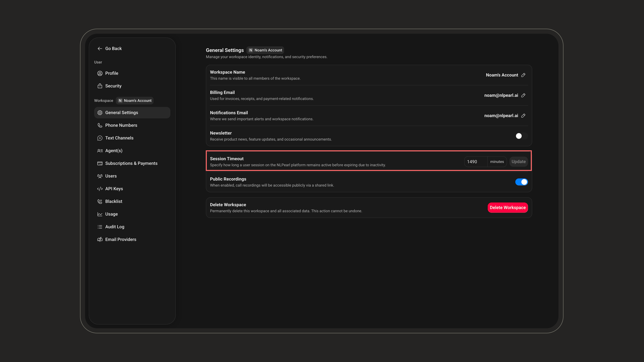Image resolution: width=644 pixels, height=362 pixels.
Task: View the Usage page
Action: [132, 214]
